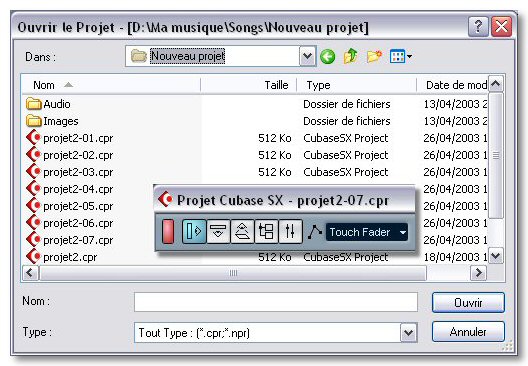Select the projet2-03.cpr file

click(x=78, y=172)
